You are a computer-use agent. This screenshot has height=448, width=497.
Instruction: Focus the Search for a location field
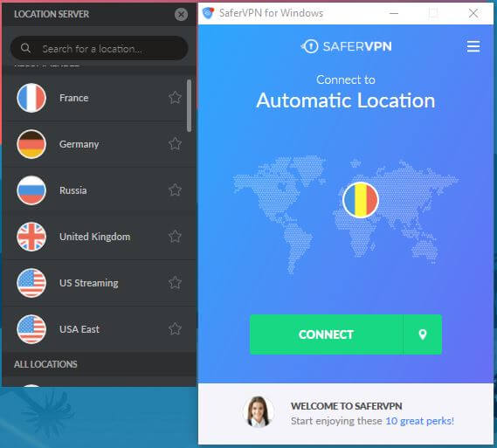click(100, 48)
